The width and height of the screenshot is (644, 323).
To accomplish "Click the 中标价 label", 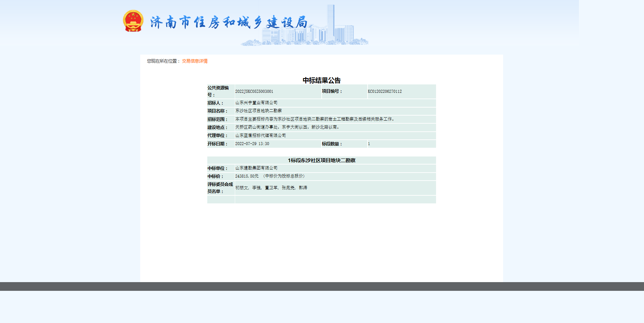I will pos(215,176).
